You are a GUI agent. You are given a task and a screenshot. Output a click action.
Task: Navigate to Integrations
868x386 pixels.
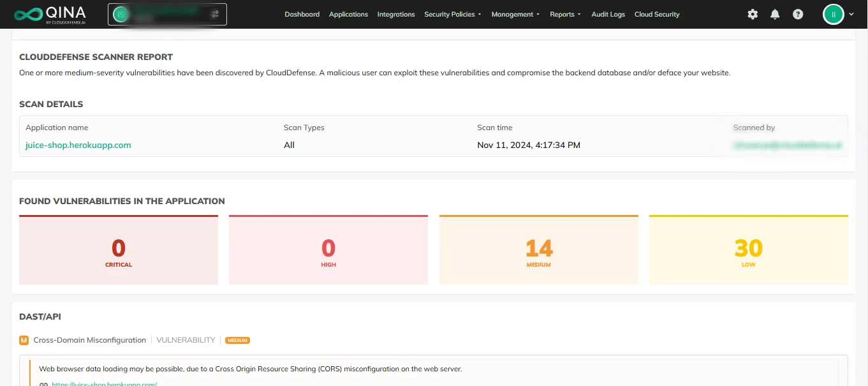[x=395, y=14]
